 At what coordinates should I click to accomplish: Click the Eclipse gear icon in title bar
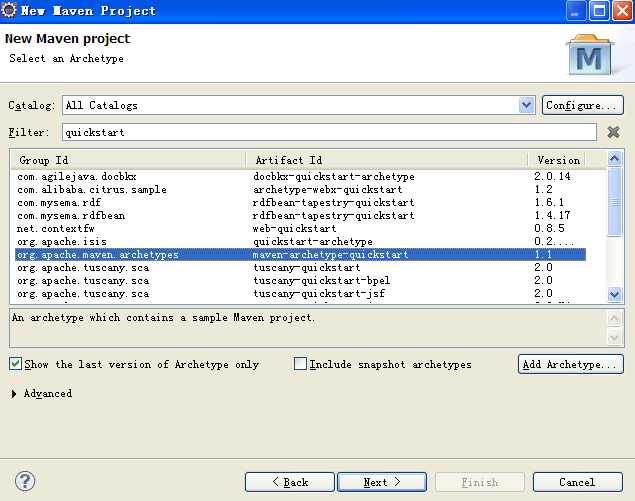[9, 10]
